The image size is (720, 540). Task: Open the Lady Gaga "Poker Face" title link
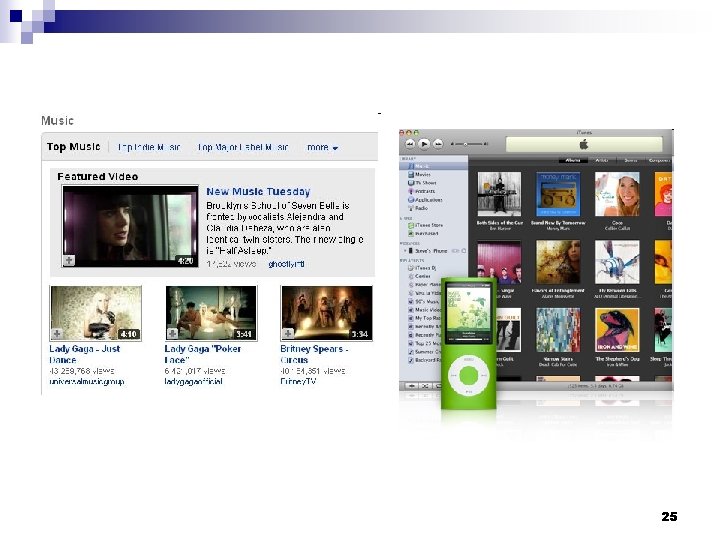click(202, 354)
